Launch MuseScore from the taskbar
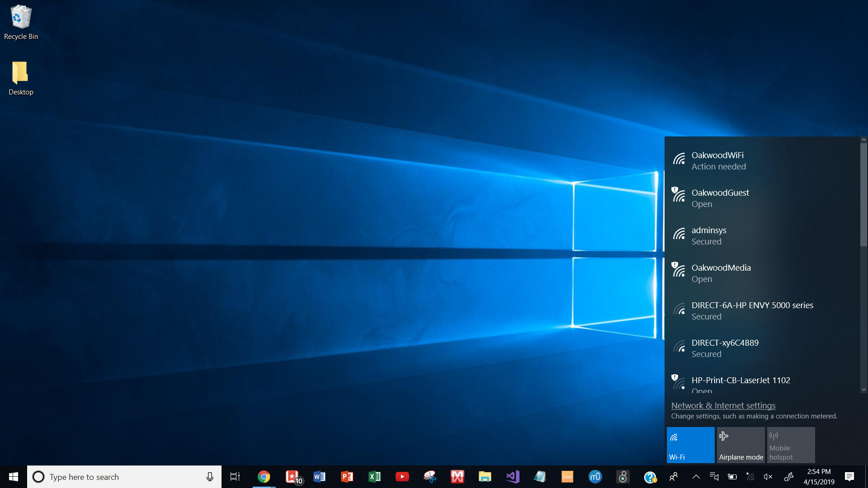 [595, 477]
